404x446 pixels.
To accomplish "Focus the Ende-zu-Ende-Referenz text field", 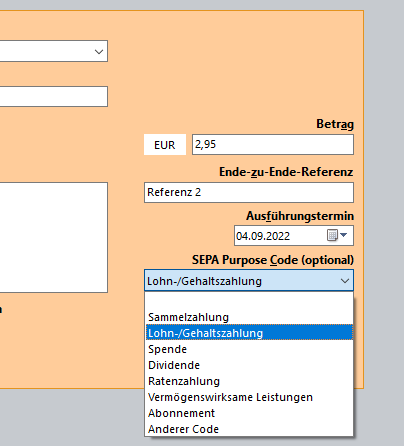I will (249, 192).
